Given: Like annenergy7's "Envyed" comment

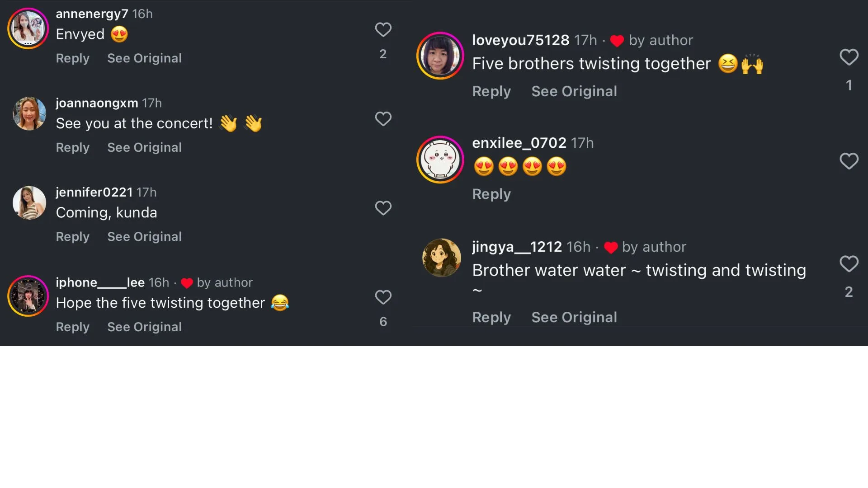Looking at the screenshot, I should coord(383,30).
